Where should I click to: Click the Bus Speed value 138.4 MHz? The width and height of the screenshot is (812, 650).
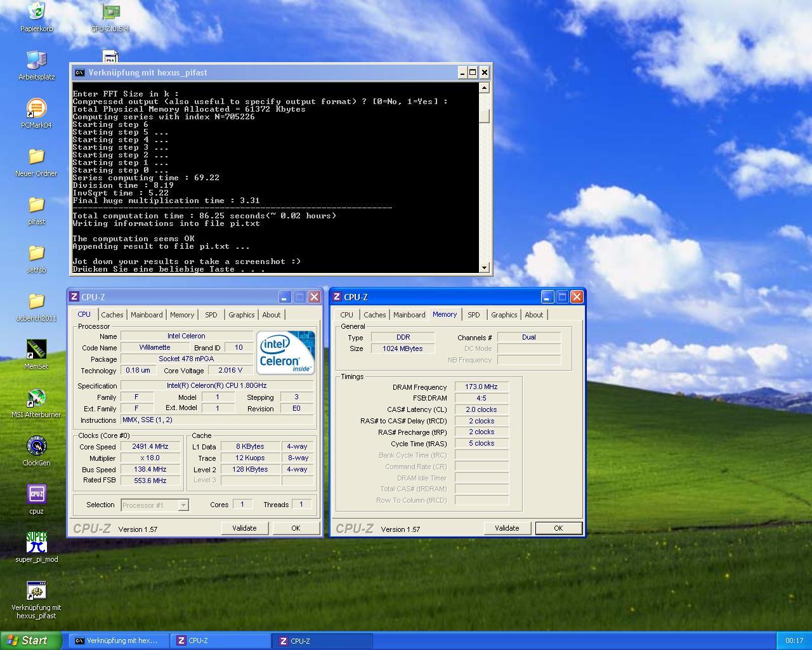point(150,470)
